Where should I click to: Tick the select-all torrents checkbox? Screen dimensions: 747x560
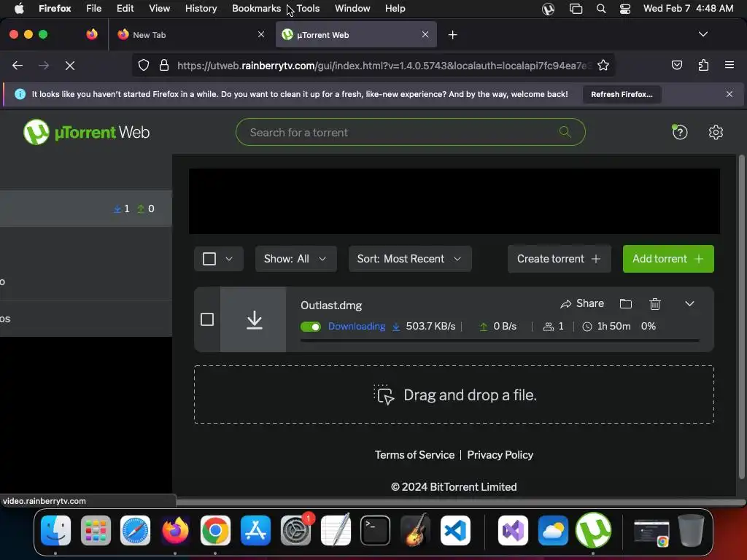click(209, 259)
